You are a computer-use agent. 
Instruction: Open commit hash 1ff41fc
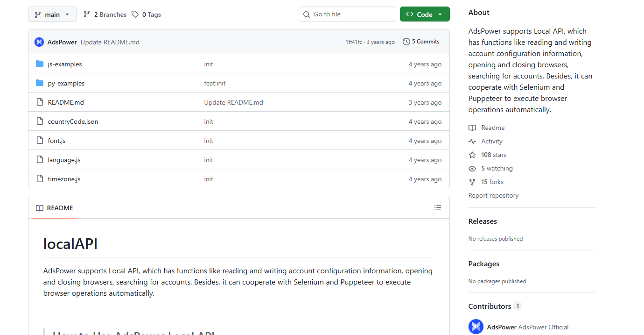coord(353,42)
